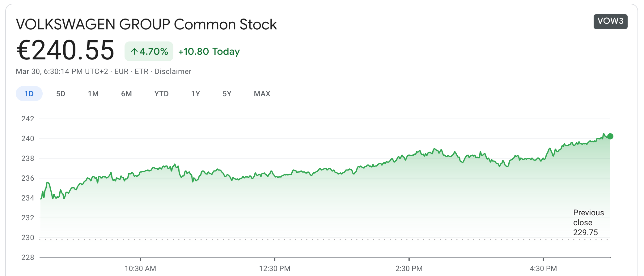
Task: Switch to the 5D chart range
Action: 61,94
